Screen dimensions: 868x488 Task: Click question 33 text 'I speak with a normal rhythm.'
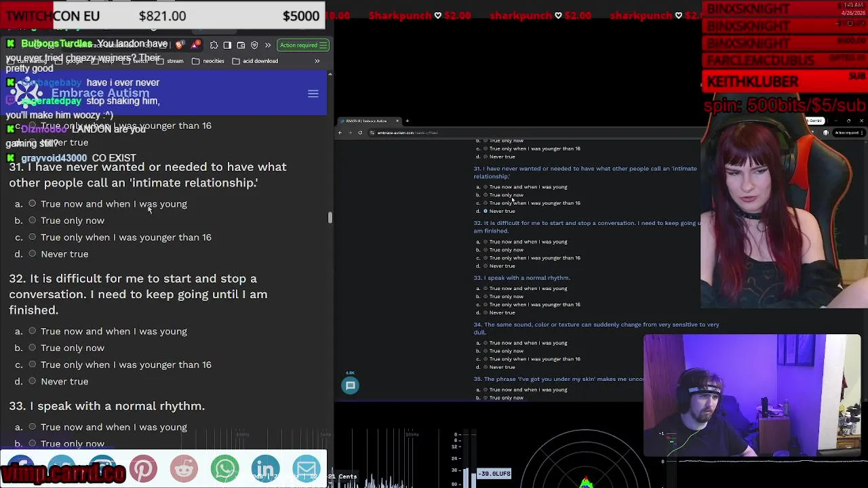pyautogui.click(x=117, y=406)
